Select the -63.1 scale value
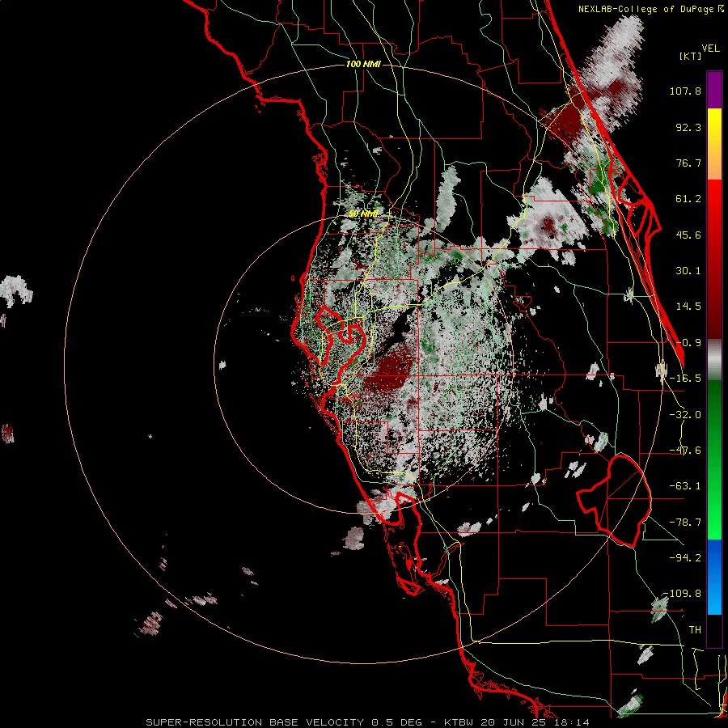The width and height of the screenshot is (728, 728). pos(685,486)
